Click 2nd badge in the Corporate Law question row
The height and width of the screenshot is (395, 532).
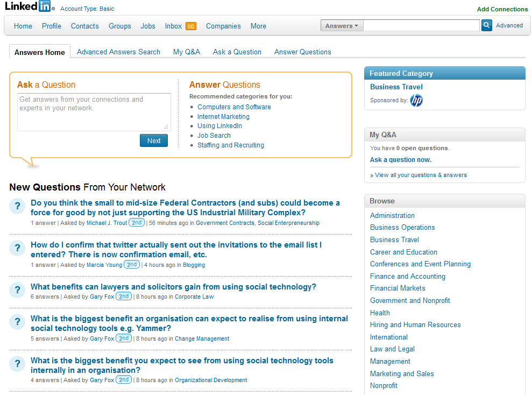(x=124, y=296)
